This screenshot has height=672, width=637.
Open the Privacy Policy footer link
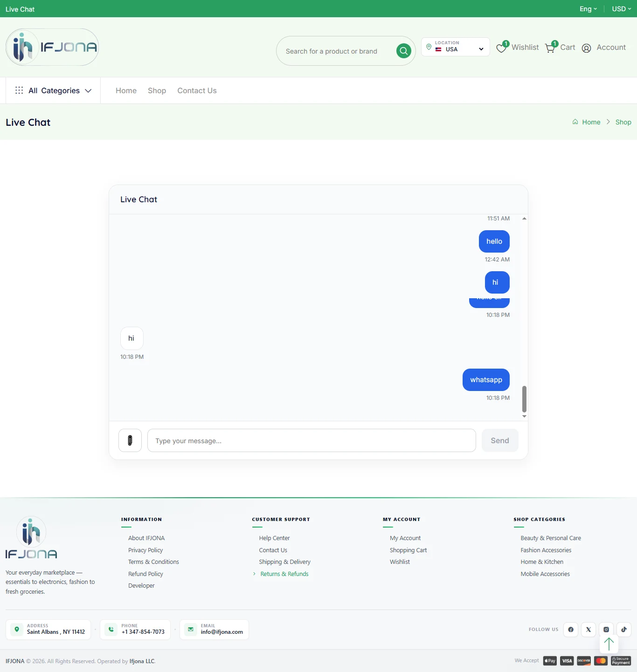[x=145, y=550]
